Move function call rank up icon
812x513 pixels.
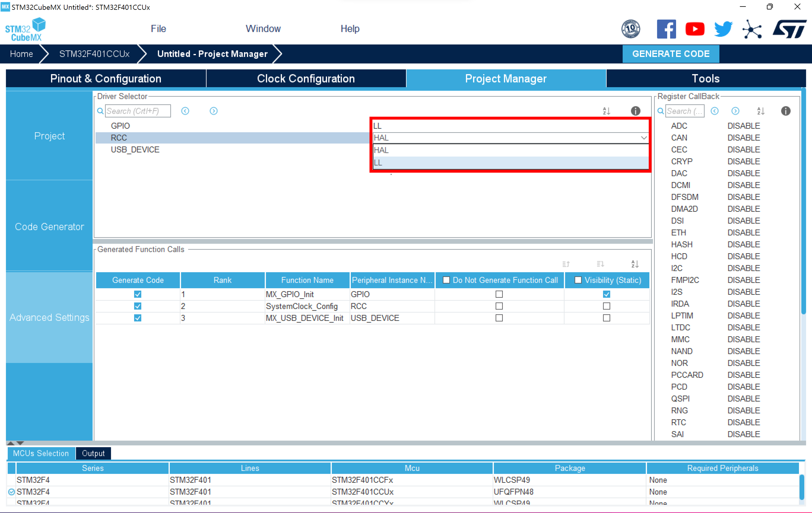click(x=566, y=264)
